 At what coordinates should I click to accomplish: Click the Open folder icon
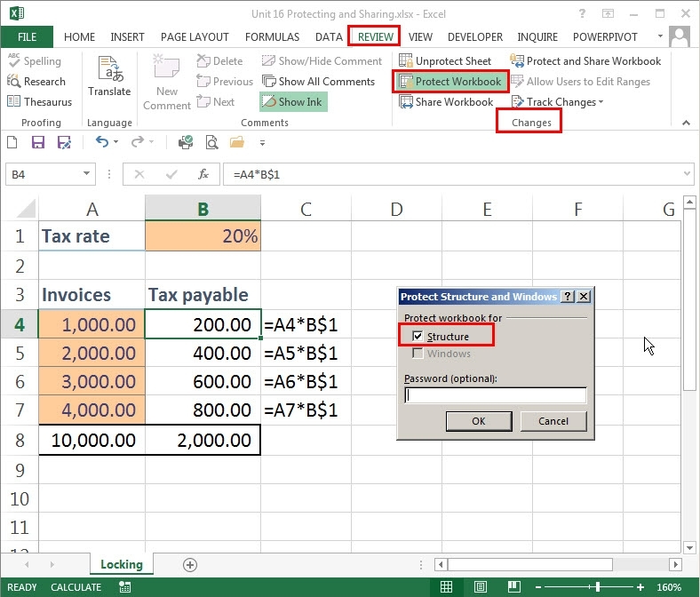coord(237,142)
